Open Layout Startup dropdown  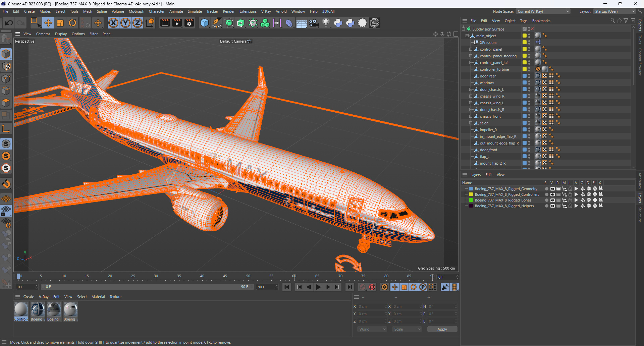614,11
